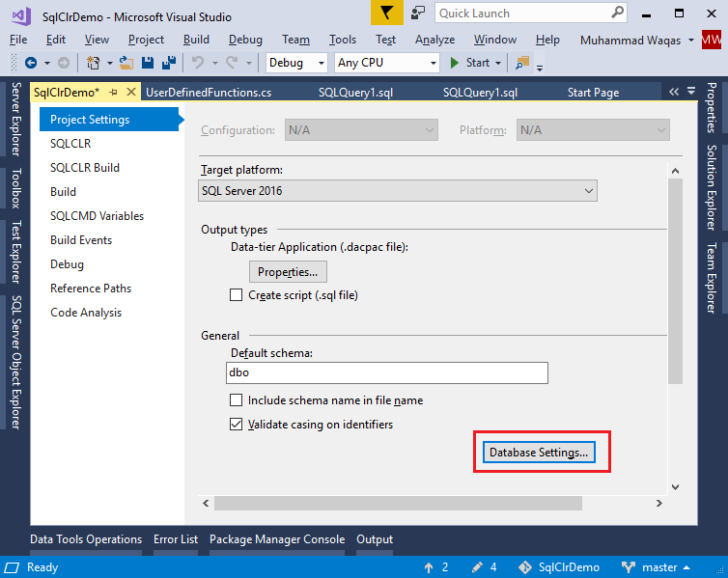This screenshot has width=728, height=578.
Task: Click the Open File toolbar icon
Action: (126, 63)
